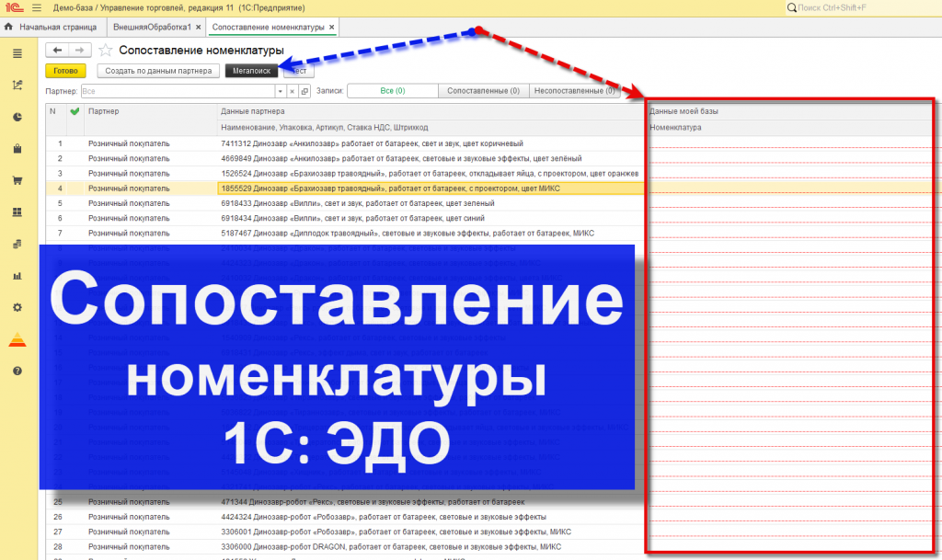Viewport: 942px width, 560px height.
Task: Click the Партнер column header
Action: [150, 111]
